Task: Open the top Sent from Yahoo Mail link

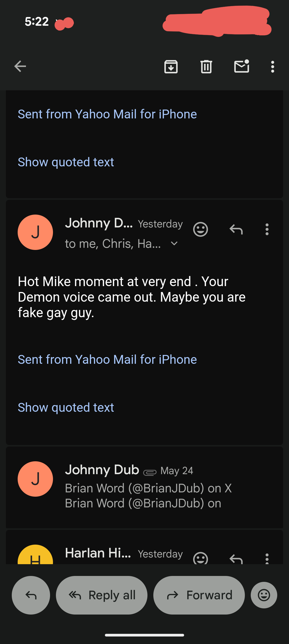Action: (107, 114)
